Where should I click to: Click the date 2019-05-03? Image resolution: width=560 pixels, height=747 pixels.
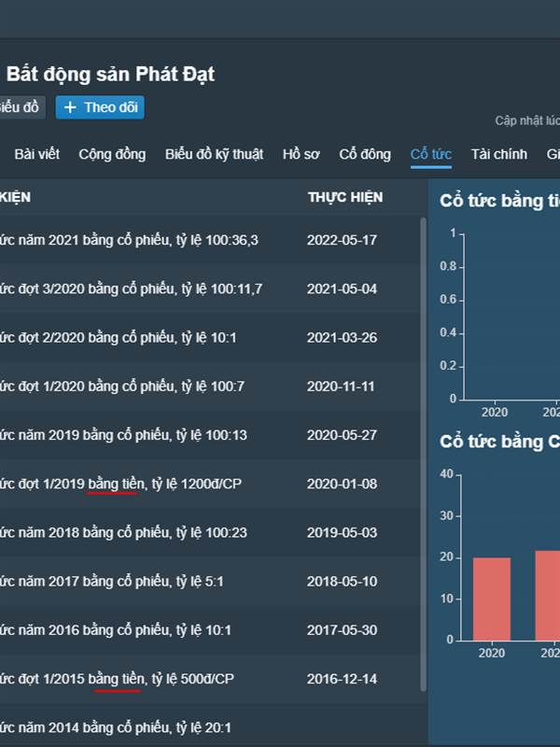(x=342, y=532)
